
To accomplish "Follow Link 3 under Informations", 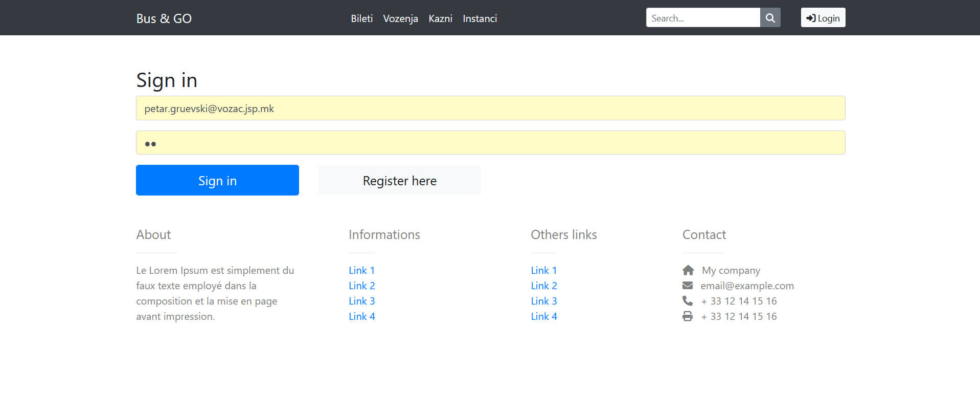I will [361, 301].
